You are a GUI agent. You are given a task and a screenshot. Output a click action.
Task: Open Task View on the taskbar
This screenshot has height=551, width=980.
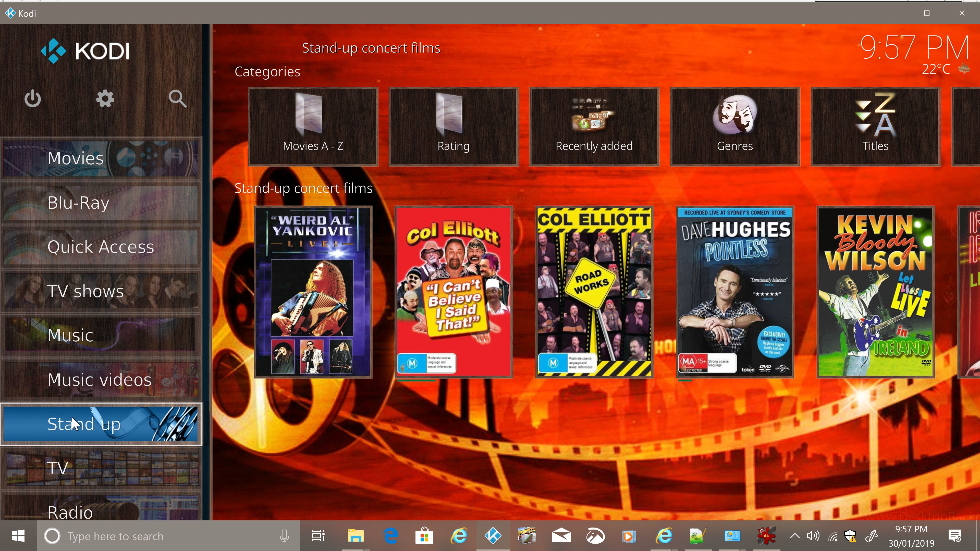(318, 536)
